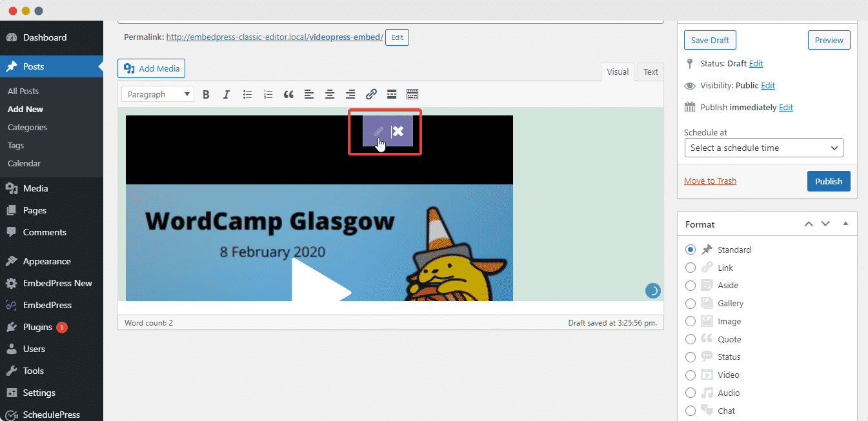Screen dimensions: 868x421
Task: Open the Posts menu
Action: point(52,66)
